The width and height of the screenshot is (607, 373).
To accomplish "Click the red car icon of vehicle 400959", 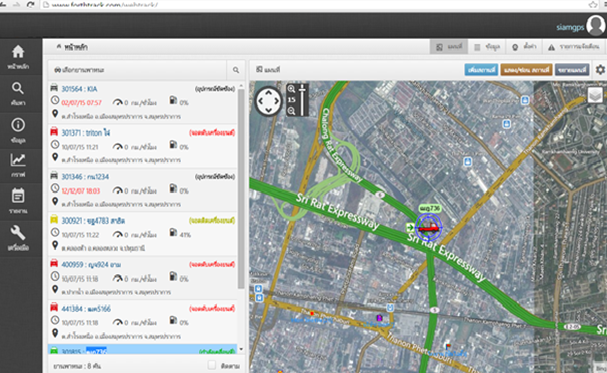I will pos(54,263).
